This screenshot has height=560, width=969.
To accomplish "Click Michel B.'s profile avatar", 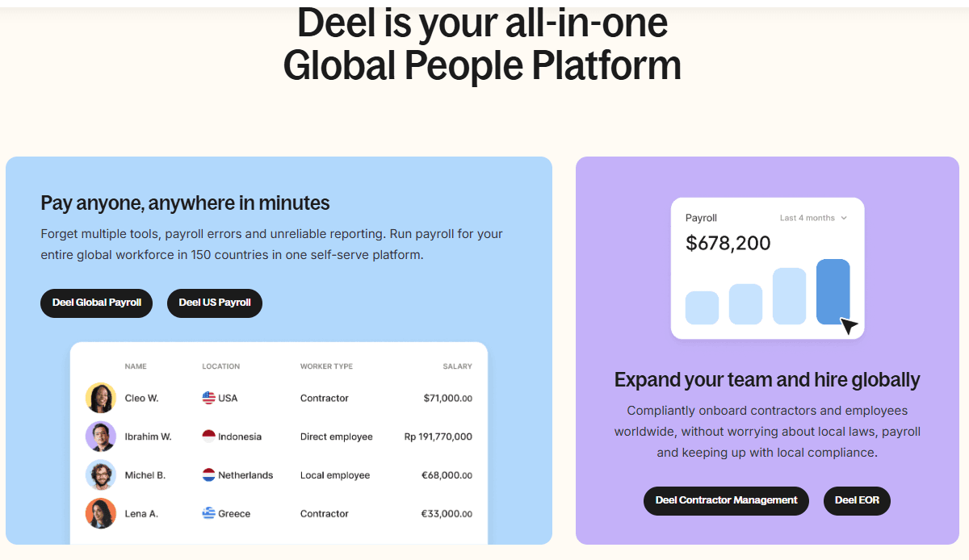I will point(101,475).
